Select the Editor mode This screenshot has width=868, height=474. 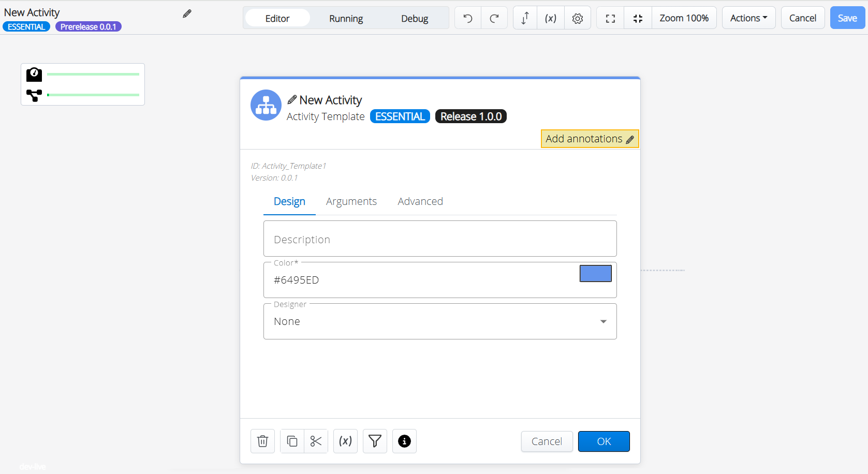(x=277, y=18)
